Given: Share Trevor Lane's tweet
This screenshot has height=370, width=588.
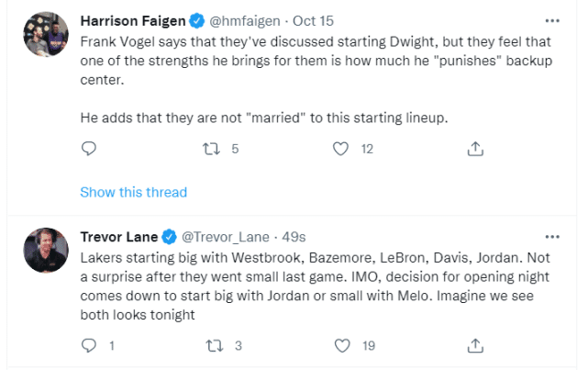Looking at the screenshot, I should 475,346.
